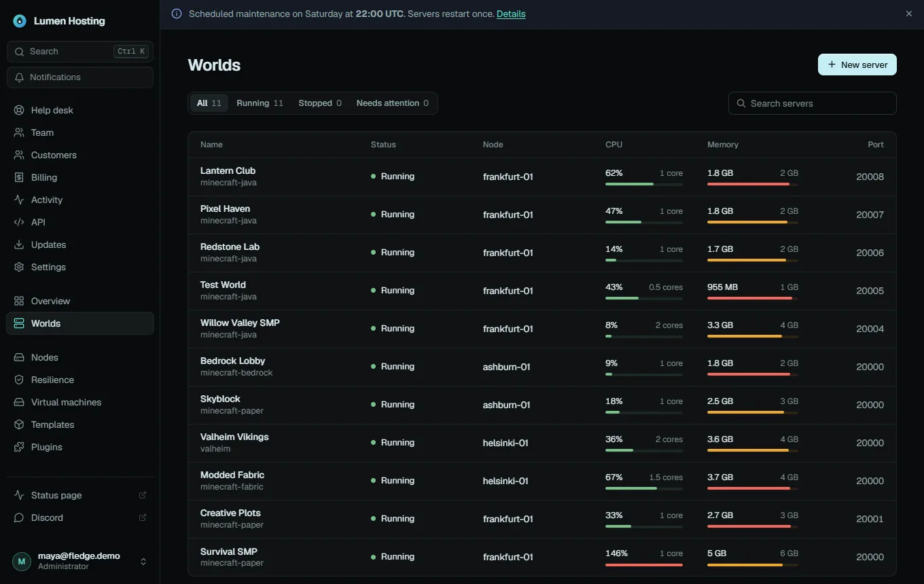Image resolution: width=924 pixels, height=584 pixels.
Task: Click the Billing sidebar icon
Action: pos(19,177)
